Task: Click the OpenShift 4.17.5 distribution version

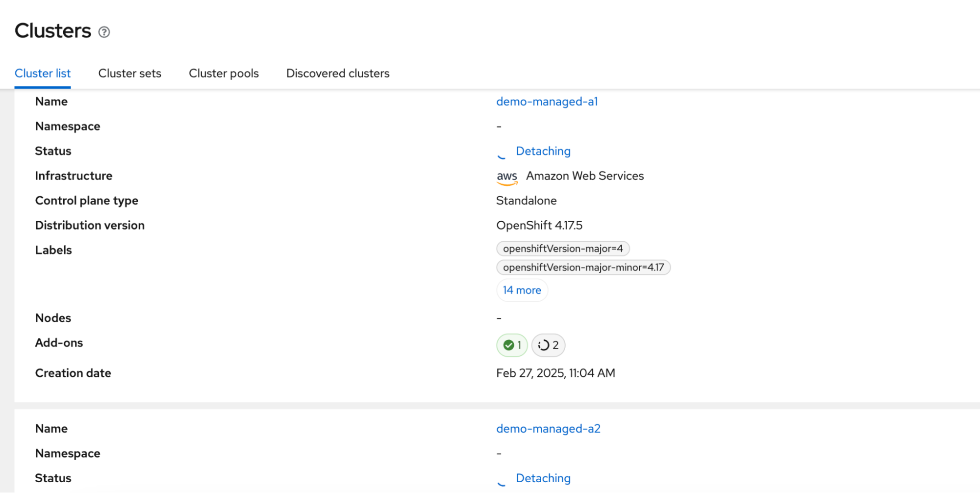Action: tap(539, 226)
